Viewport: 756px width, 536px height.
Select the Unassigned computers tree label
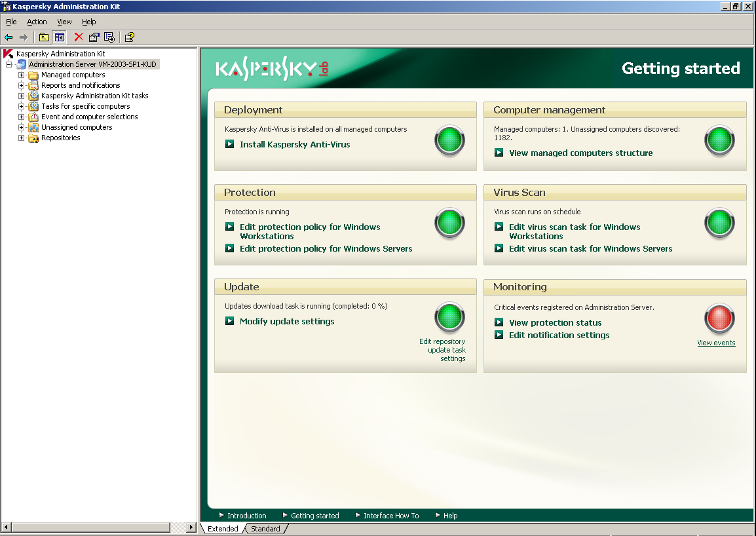[x=77, y=127]
